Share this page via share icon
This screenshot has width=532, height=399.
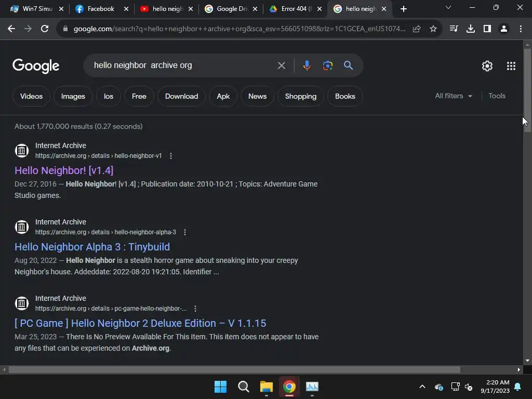tap(417, 29)
